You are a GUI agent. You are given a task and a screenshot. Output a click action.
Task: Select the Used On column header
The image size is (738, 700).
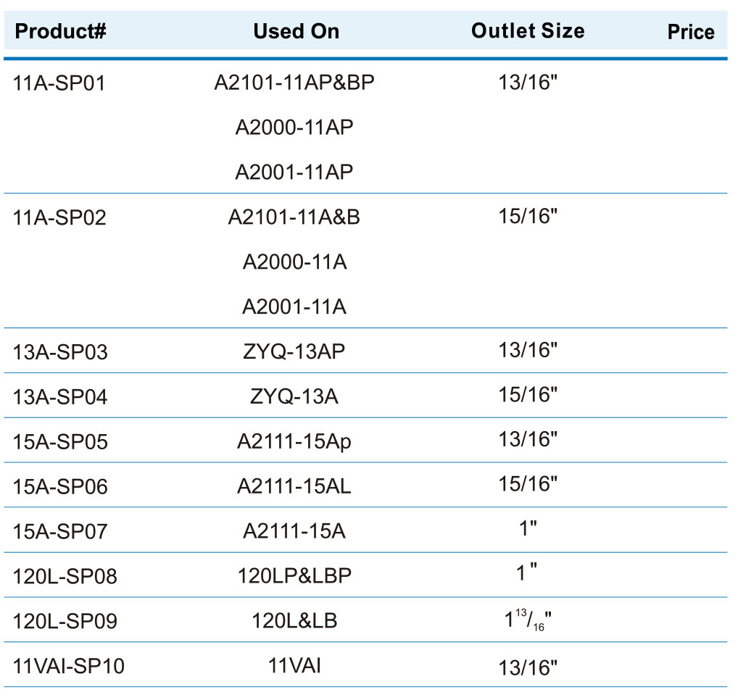tap(296, 31)
